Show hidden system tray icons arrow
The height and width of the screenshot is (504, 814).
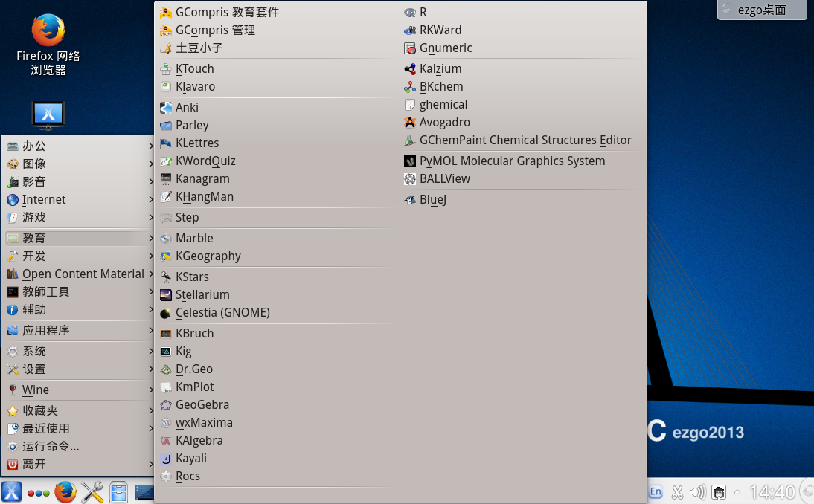(x=737, y=491)
